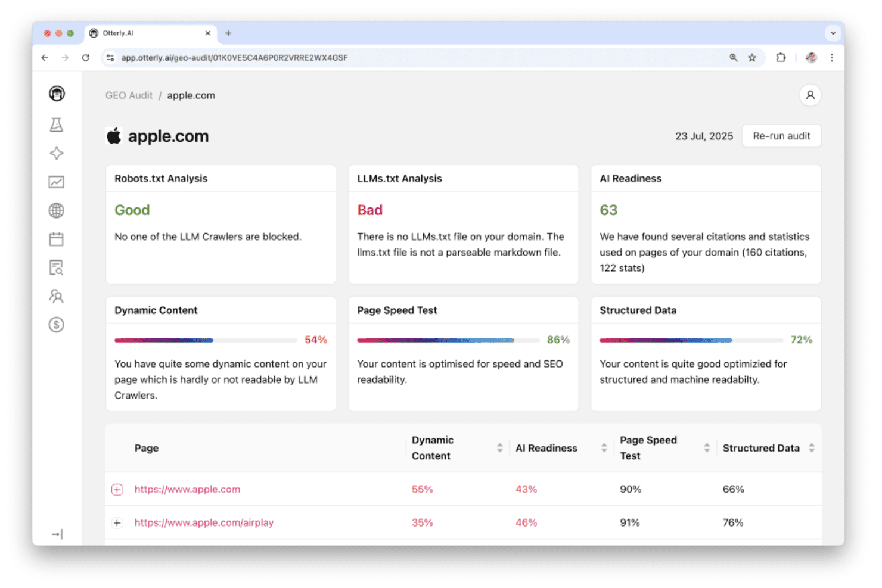Expand the apple.com/airplay row
The image size is (882, 588).
[117, 523]
